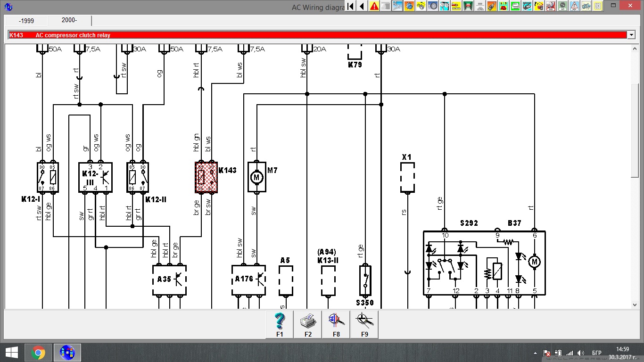Click the previous-page back arrow icon
This screenshot has height=362, width=644.
coord(362,6)
